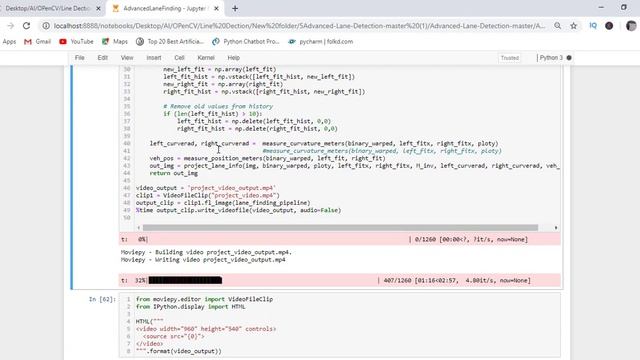Open the File menu
Screen dimensions: 640x360
tap(80, 58)
